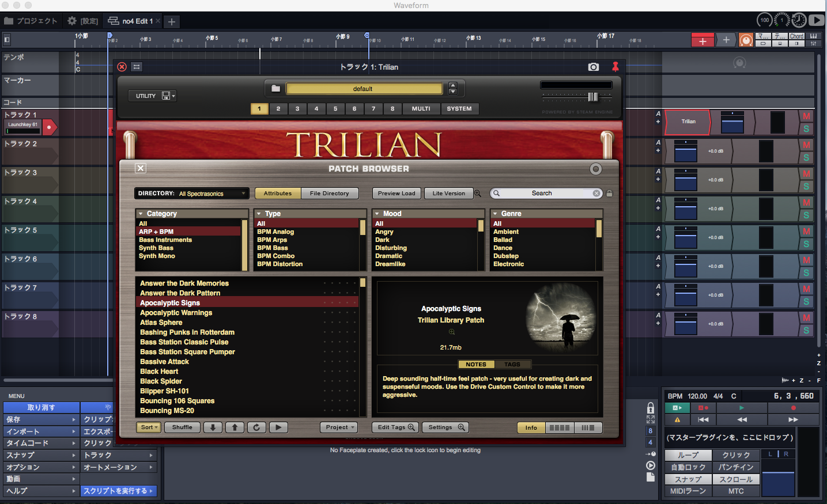Screen dimensions: 827x504
Task: Collapse the Category column triangle
Action: [140, 214]
